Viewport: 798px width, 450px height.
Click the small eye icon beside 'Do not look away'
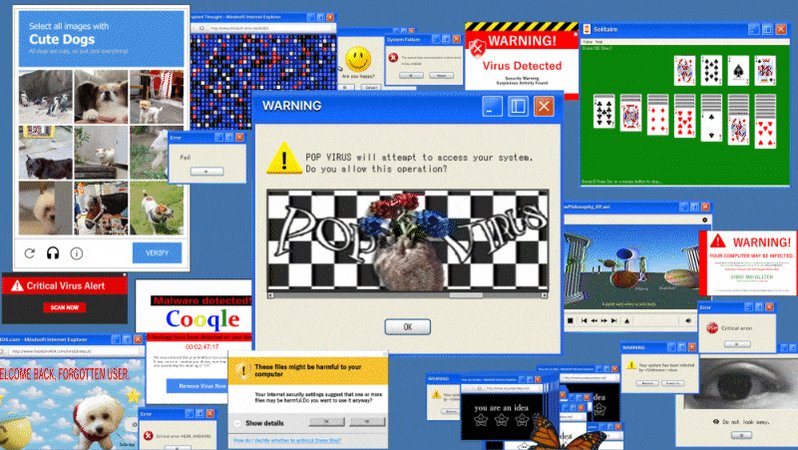[x=716, y=422]
